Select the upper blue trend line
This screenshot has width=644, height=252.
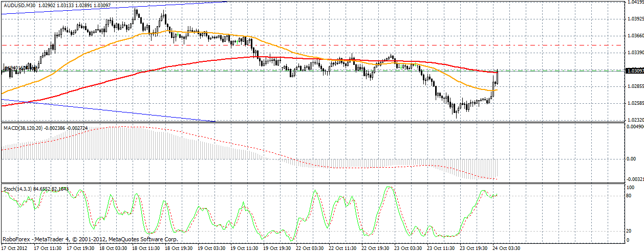(114, 8)
